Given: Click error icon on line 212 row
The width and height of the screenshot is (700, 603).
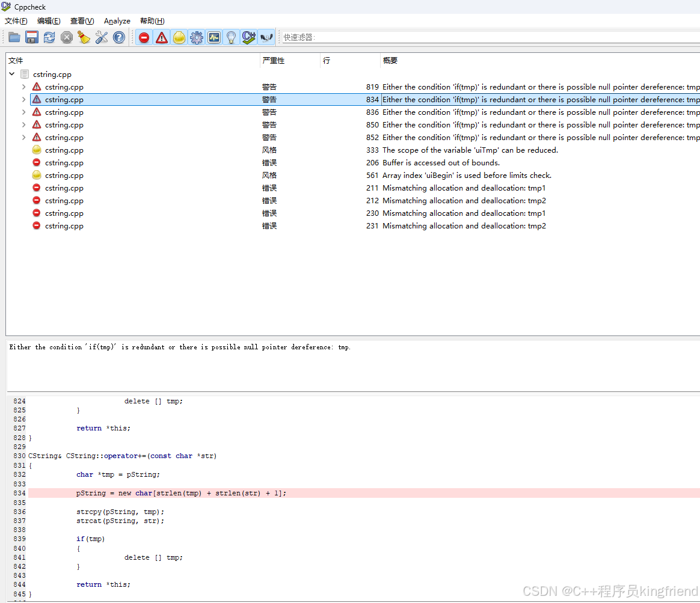Looking at the screenshot, I should point(37,200).
